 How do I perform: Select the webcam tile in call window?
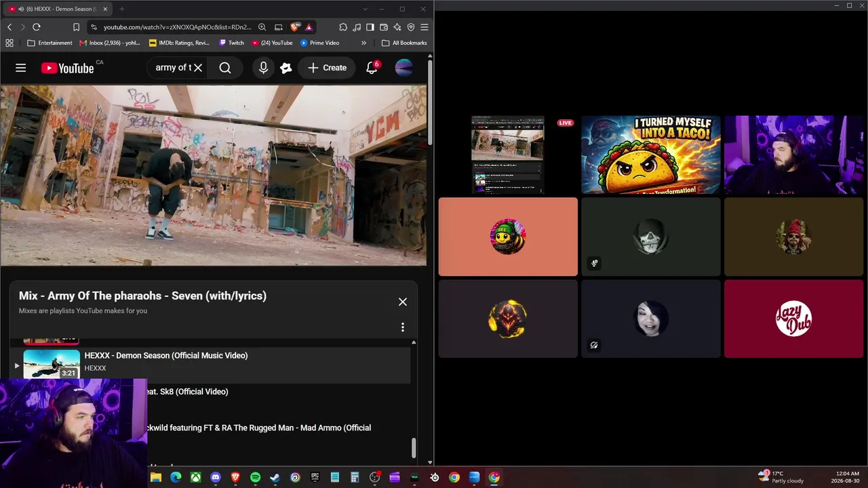pos(794,155)
